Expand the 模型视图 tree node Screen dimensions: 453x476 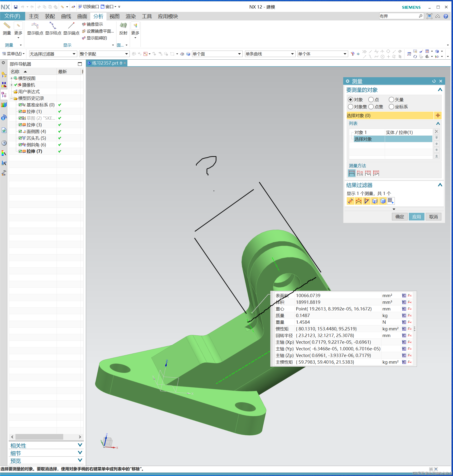(x=11, y=78)
